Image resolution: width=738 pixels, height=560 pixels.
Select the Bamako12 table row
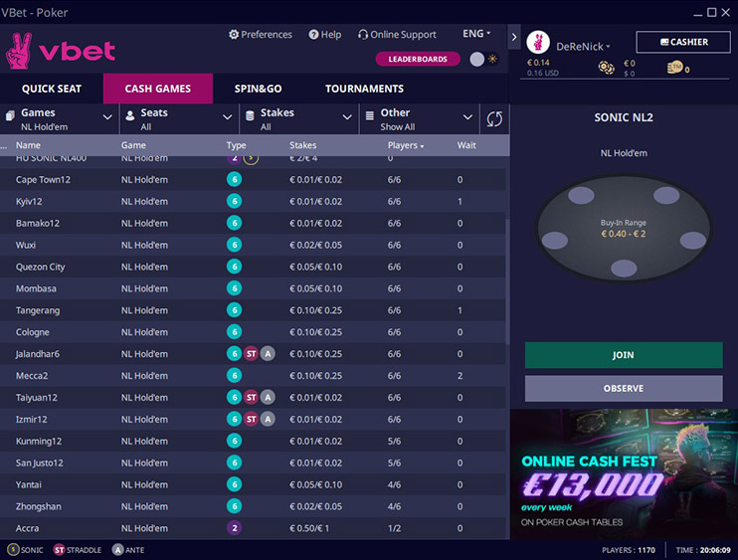253,223
